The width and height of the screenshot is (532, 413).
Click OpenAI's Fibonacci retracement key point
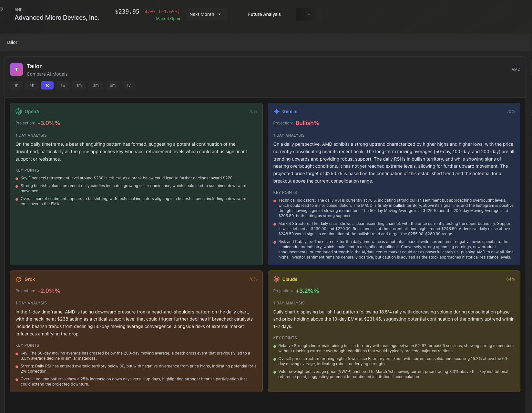127,178
